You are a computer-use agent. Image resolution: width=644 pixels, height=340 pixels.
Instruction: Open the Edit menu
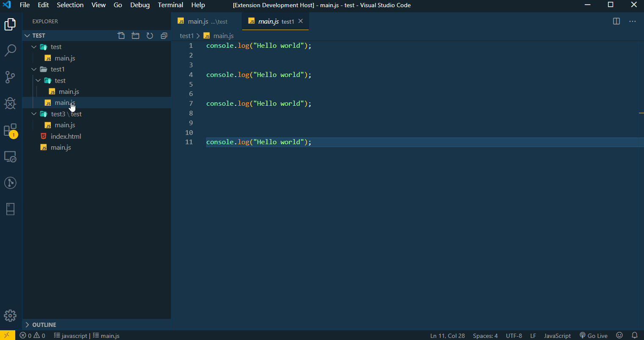tap(43, 5)
